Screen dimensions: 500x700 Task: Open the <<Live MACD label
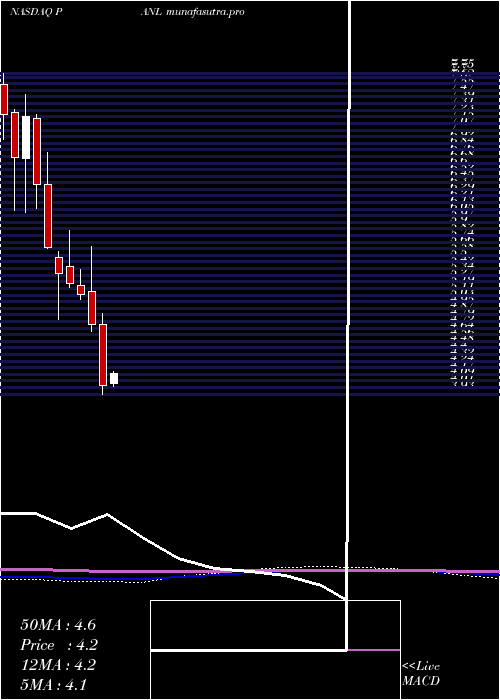(421, 673)
